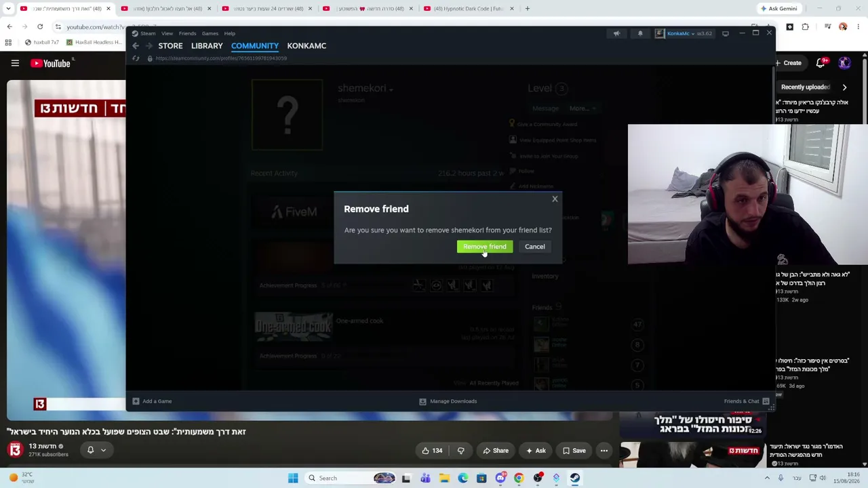The height and width of the screenshot is (488, 868).
Task: Open the Chrome three-dot menu
Action: (859, 27)
